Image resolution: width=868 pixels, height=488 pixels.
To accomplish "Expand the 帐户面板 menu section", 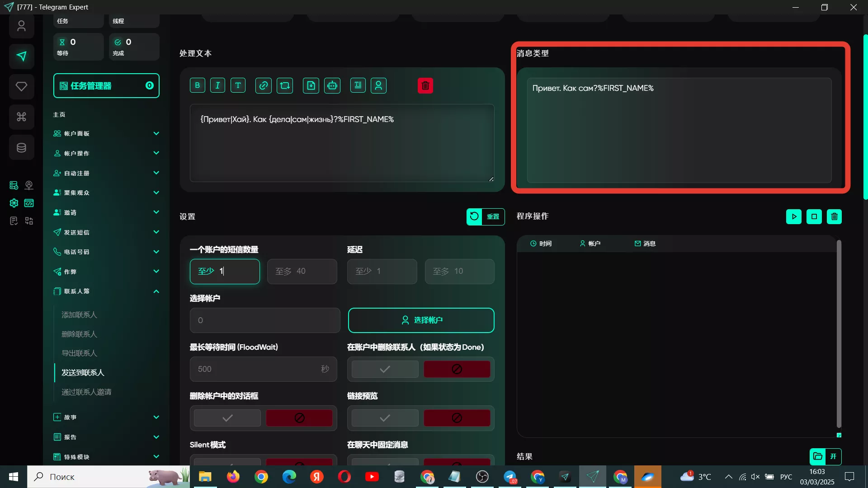I will click(106, 133).
